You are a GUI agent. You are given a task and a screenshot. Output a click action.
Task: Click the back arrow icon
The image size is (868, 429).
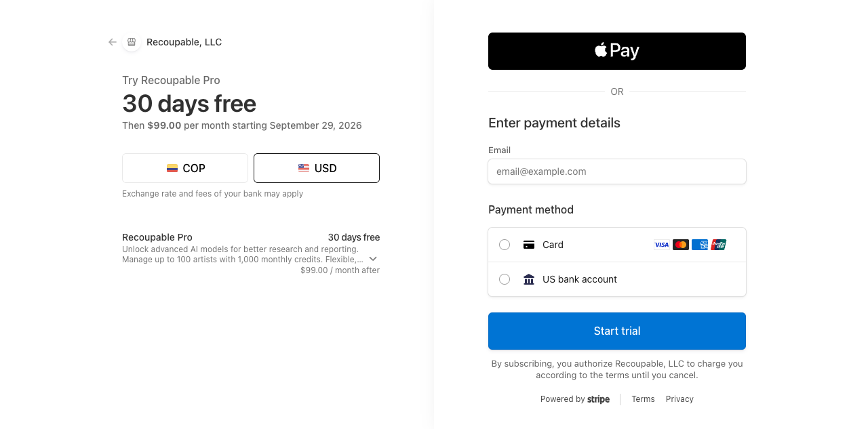pos(113,42)
